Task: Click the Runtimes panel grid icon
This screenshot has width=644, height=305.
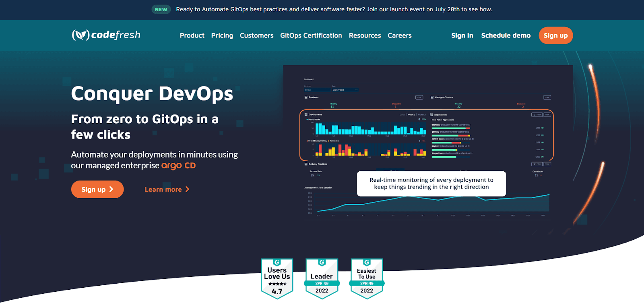Action: click(306, 98)
